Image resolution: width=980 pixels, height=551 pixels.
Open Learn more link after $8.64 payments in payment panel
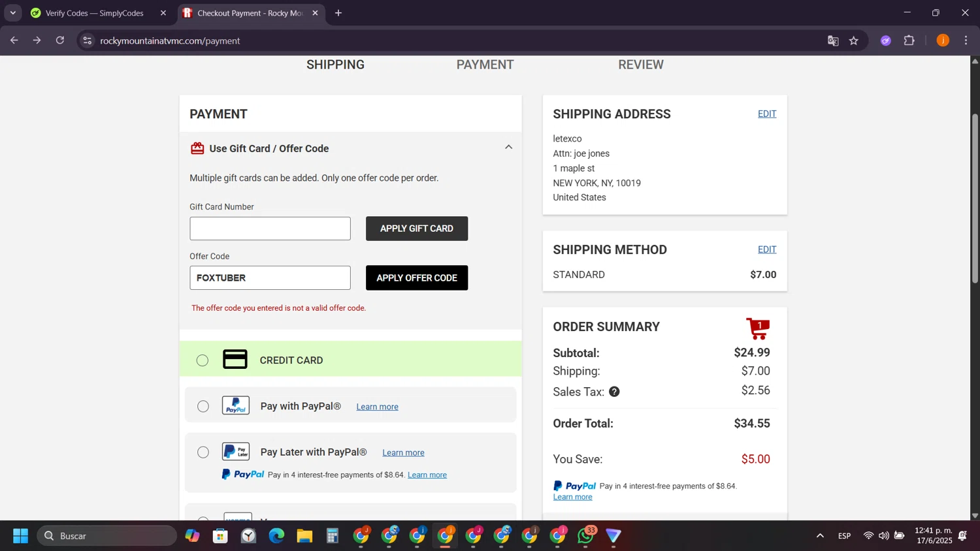pos(427,475)
